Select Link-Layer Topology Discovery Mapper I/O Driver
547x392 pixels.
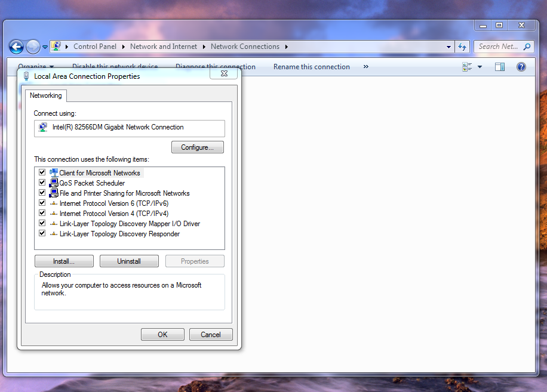click(130, 224)
